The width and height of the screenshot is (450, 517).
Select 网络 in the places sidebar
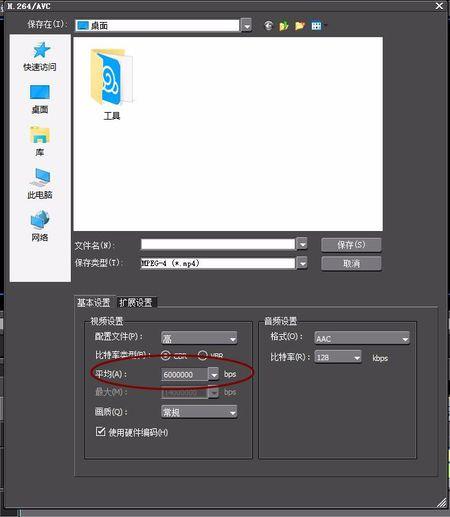(x=40, y=226)
